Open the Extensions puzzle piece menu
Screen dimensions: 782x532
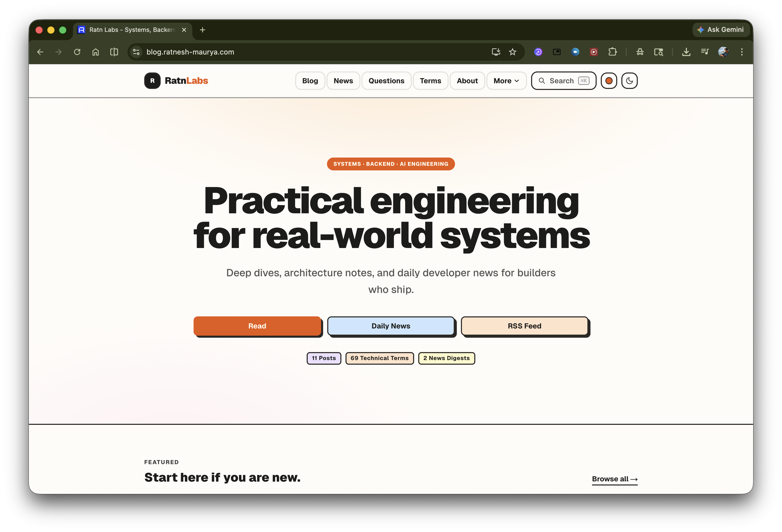click(x=612, y=52)
